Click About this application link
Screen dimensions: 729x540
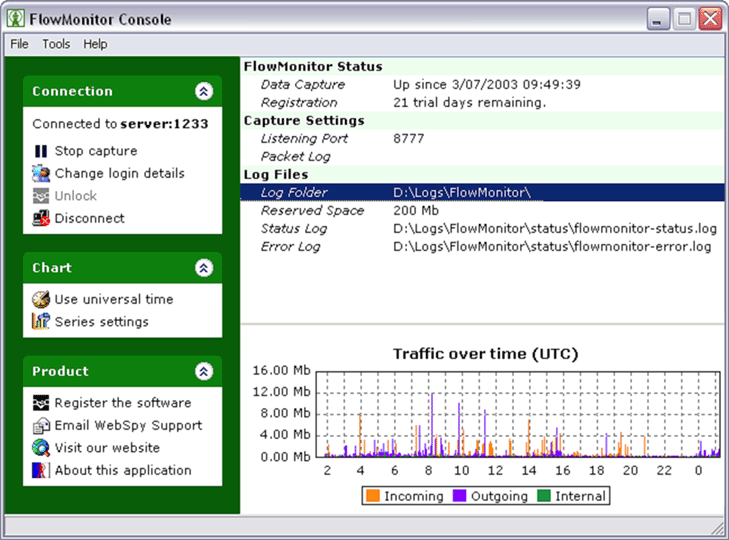pyautogui.click(x=123, y=470)
